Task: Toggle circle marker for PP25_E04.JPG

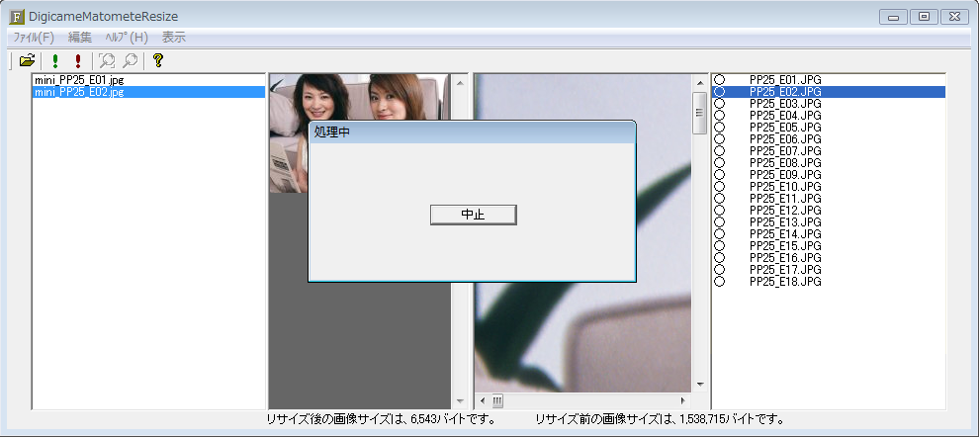Action: (x=719, y=116)
